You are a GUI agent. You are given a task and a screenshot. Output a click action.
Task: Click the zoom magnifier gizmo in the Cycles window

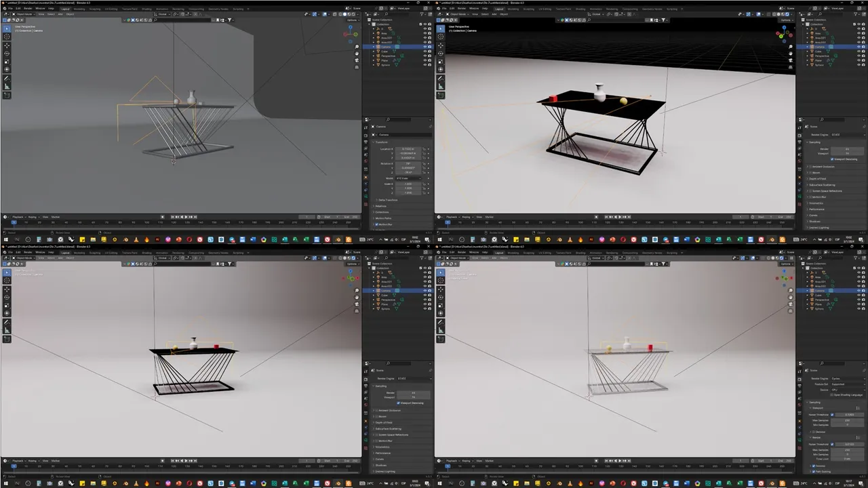[x=791, y=291]
